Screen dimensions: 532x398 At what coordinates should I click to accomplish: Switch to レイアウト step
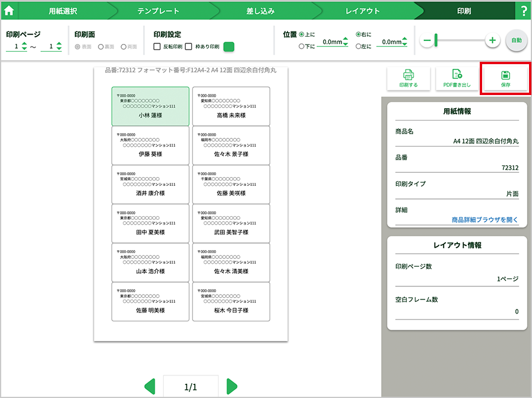coord(362,11)
